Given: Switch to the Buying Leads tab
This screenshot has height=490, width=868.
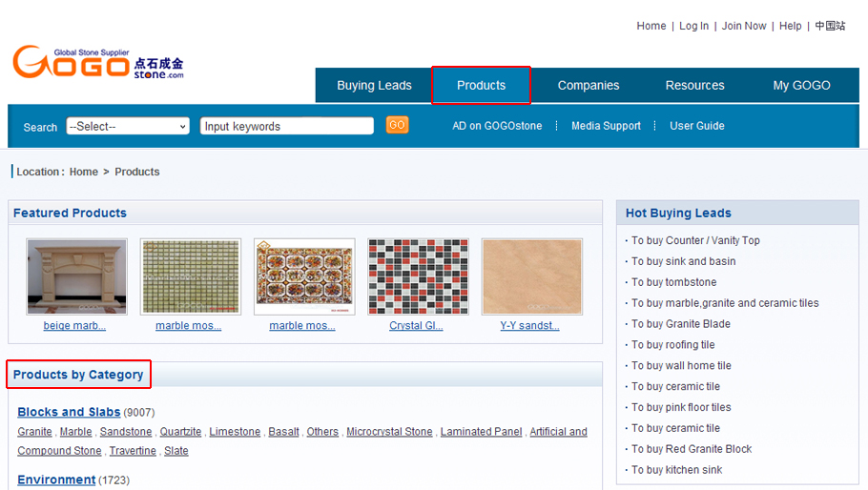Looking at the screenshot, I should pyautogui.click(x=374, y=86).
